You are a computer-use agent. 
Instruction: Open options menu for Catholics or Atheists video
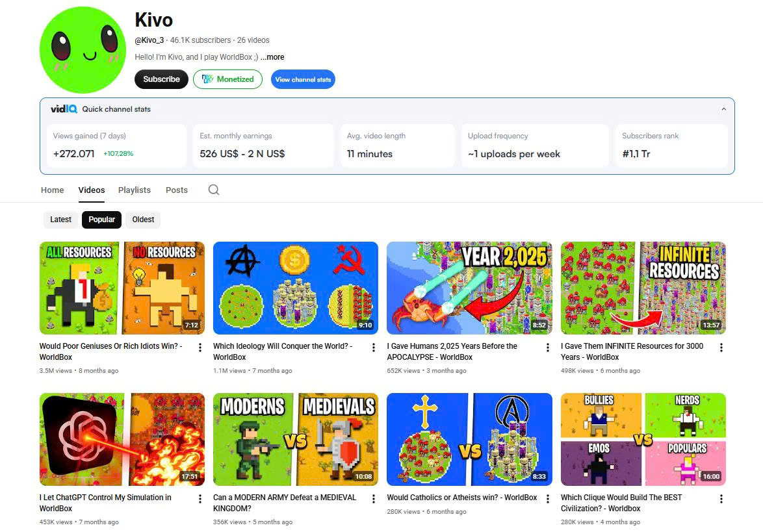click(547, 498)
